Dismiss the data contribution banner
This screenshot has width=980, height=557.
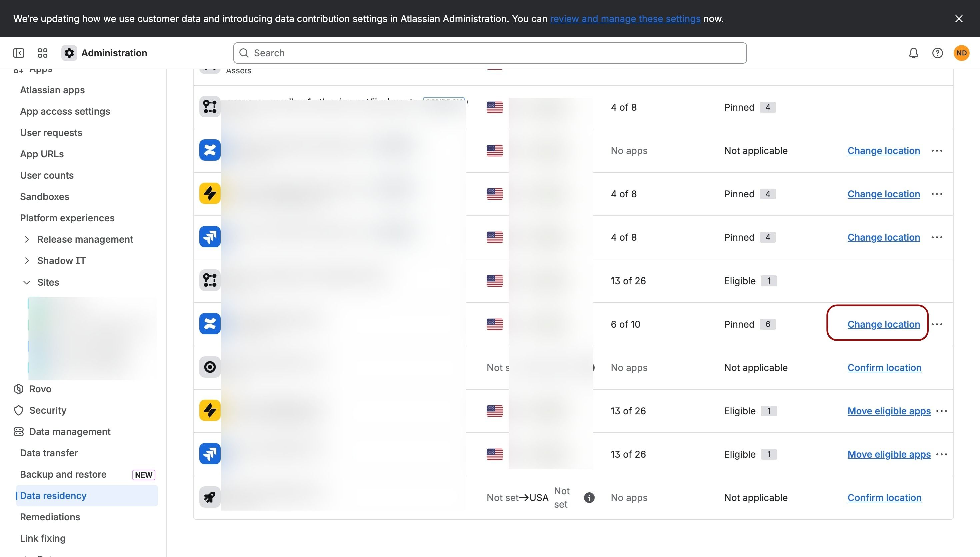click(x=959, y=19)
